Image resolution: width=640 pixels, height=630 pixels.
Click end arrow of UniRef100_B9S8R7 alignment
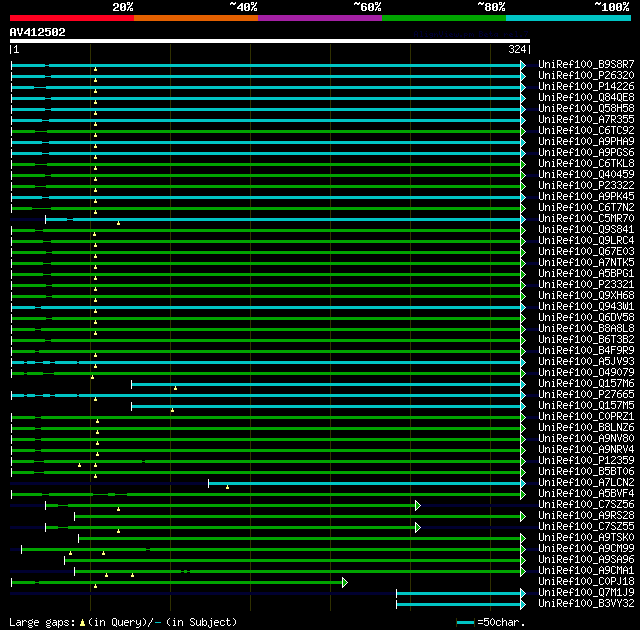[x=523, y=65]
